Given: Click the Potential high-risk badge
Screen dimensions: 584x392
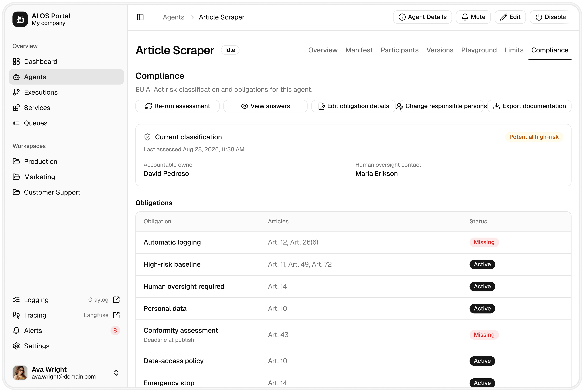Looking at the screenshot, I should [x=534, y=137].
